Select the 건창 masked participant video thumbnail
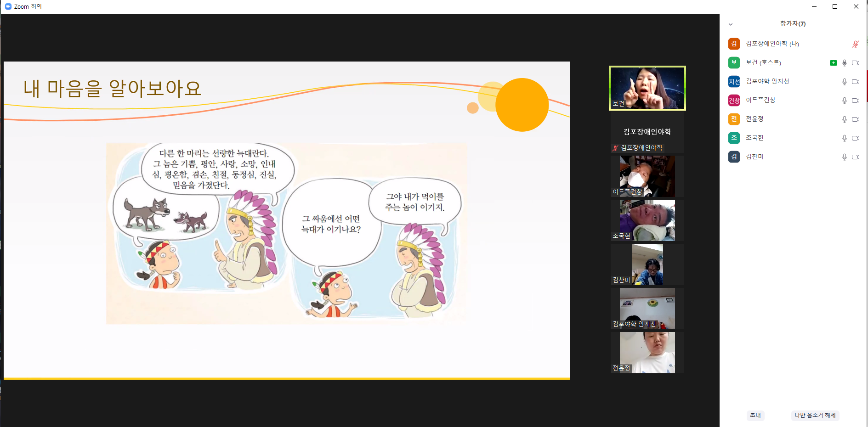Viewport: 868px width, 427px height. pos(647,176)
